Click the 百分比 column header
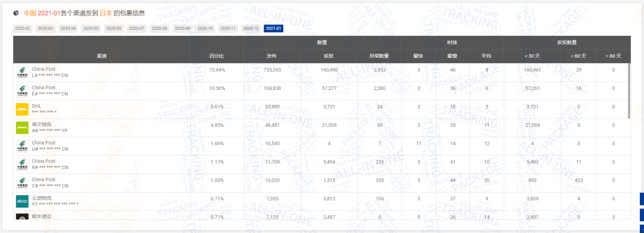This screenshot has height=233, width=644. [x=217, y=56]
